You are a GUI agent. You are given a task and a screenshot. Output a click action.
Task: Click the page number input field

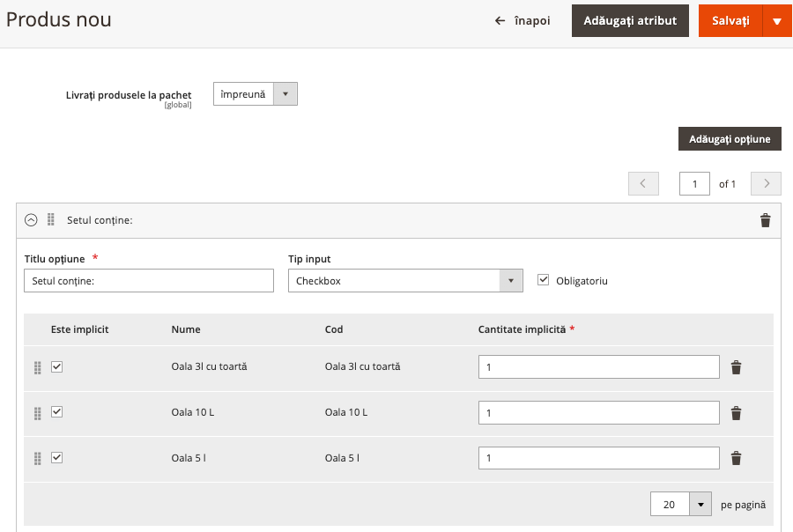[694, 183]
